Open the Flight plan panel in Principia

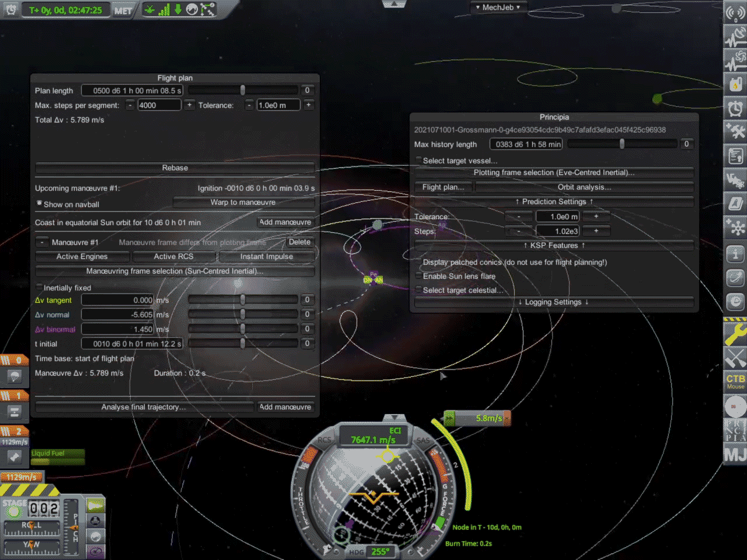443,187
